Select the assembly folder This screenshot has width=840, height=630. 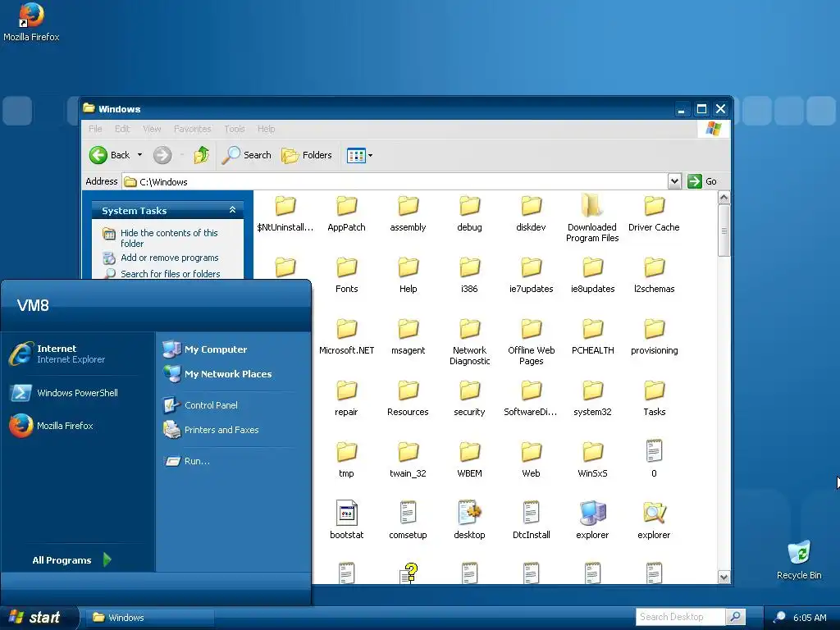409,214
